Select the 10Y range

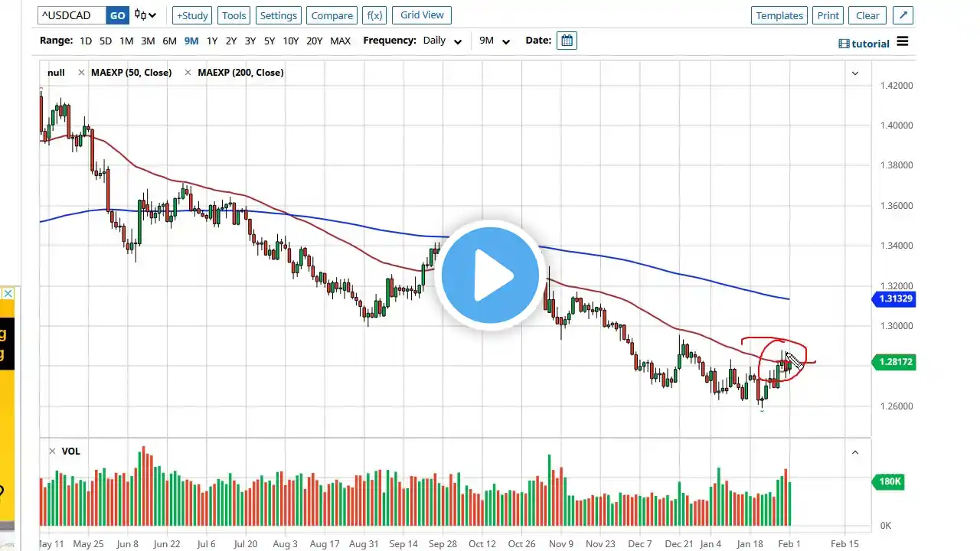[x=291, y=41]
